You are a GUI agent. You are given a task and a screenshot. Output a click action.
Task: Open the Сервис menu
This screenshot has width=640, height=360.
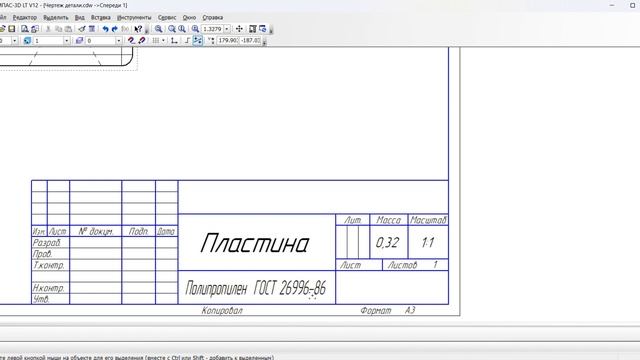coord(167,18)
